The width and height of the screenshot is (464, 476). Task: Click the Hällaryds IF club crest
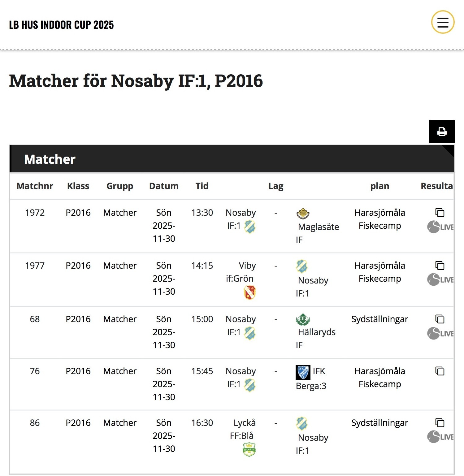tap(303, 319)
